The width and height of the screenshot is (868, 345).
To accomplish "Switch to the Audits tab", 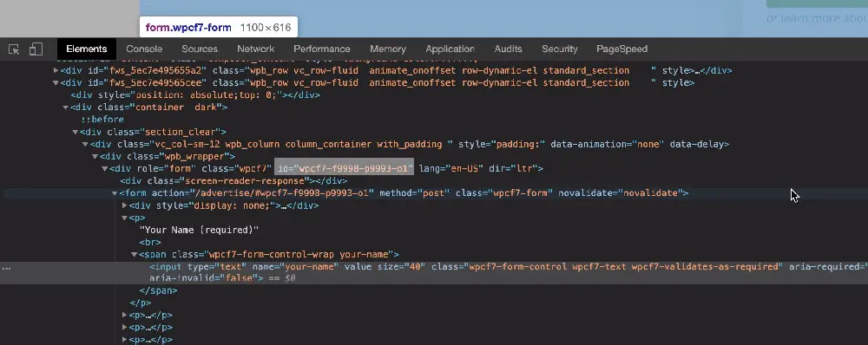I will coord(508,49).
